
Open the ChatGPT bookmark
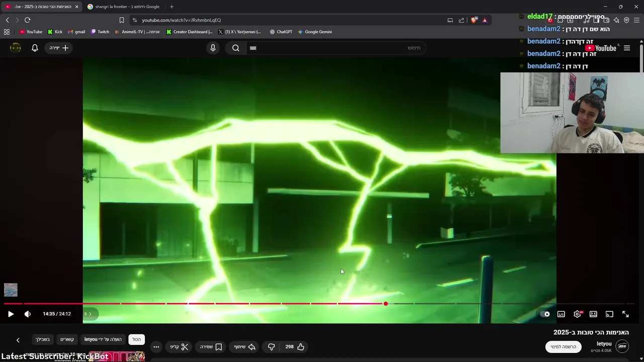pyautogui.click(x=281, y=32)
